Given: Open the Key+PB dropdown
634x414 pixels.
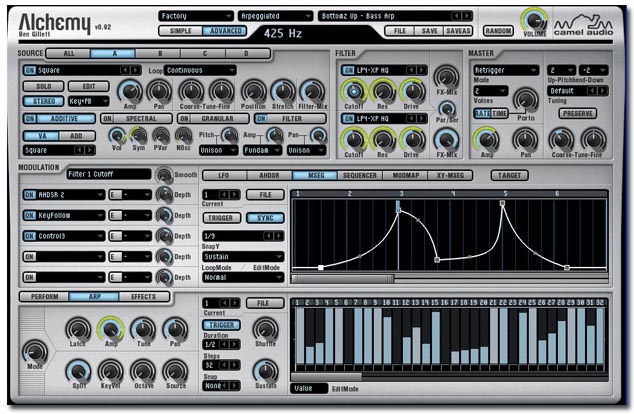Looking at the screenshot, I should (89, 101).
